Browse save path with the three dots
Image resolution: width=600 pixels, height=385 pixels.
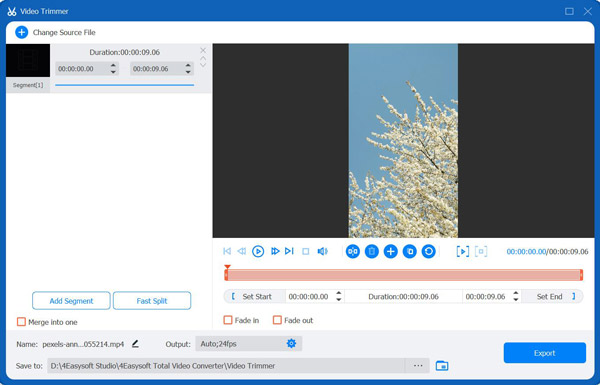(x=418, y=366)
